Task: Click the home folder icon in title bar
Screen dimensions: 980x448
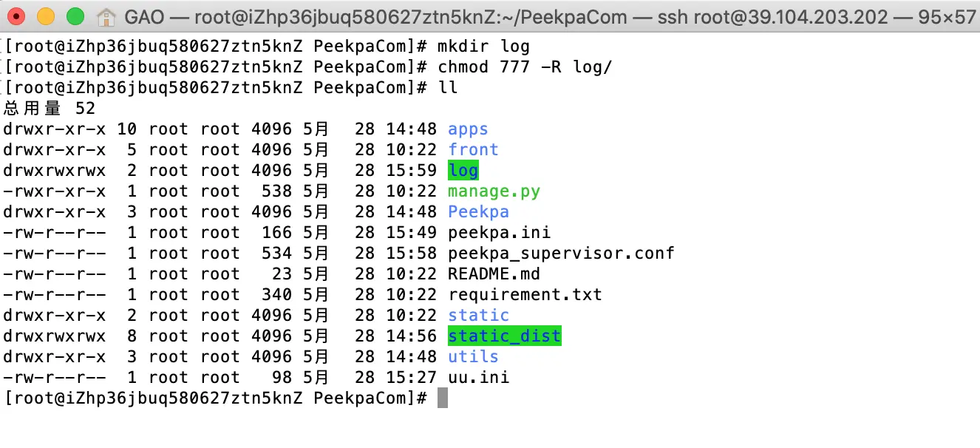Action: (107, 16)
